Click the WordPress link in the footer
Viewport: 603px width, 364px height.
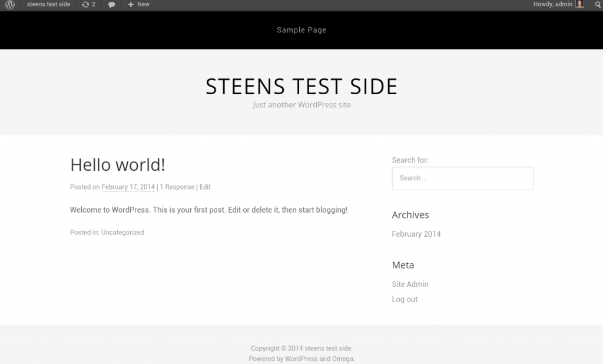click(301, 359)
